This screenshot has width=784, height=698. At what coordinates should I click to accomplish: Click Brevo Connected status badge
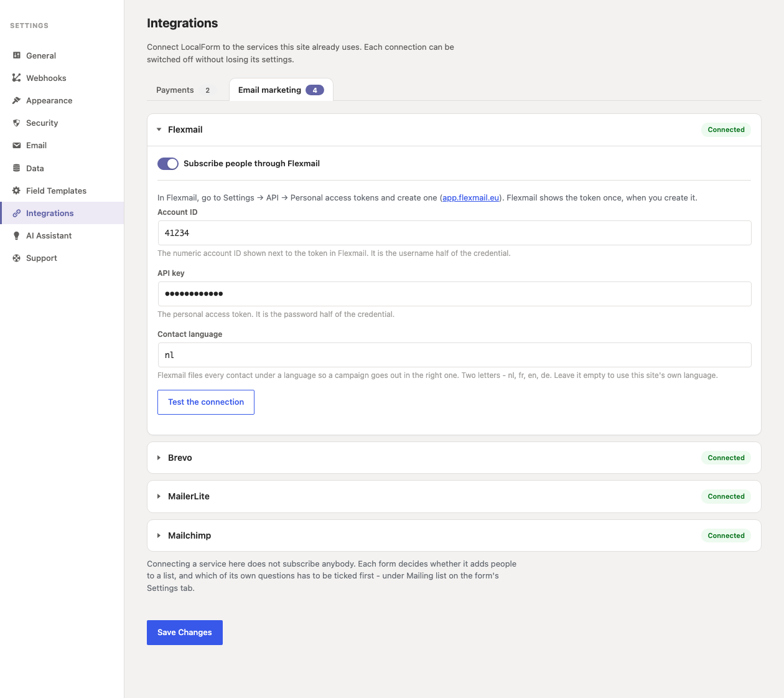click(726, 458)
